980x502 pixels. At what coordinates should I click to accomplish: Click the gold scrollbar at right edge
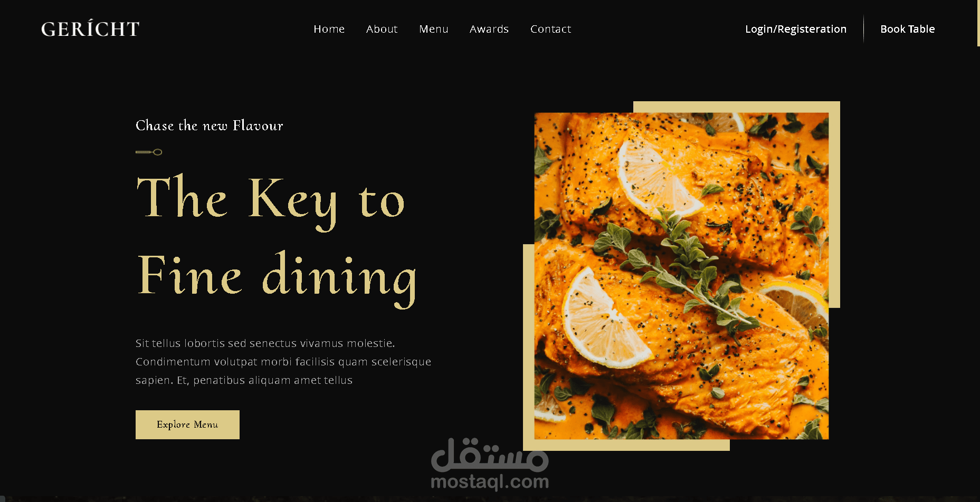coord(978,23)
